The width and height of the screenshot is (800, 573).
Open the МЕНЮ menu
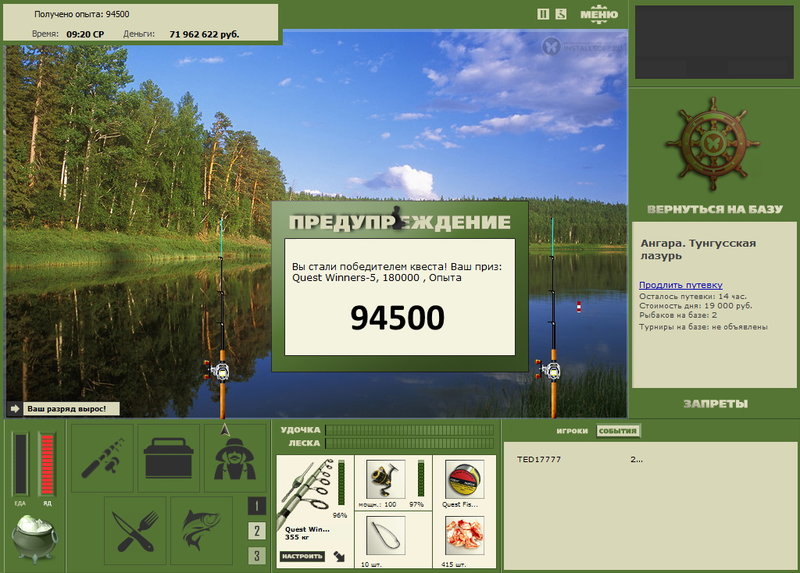point(599,14)
